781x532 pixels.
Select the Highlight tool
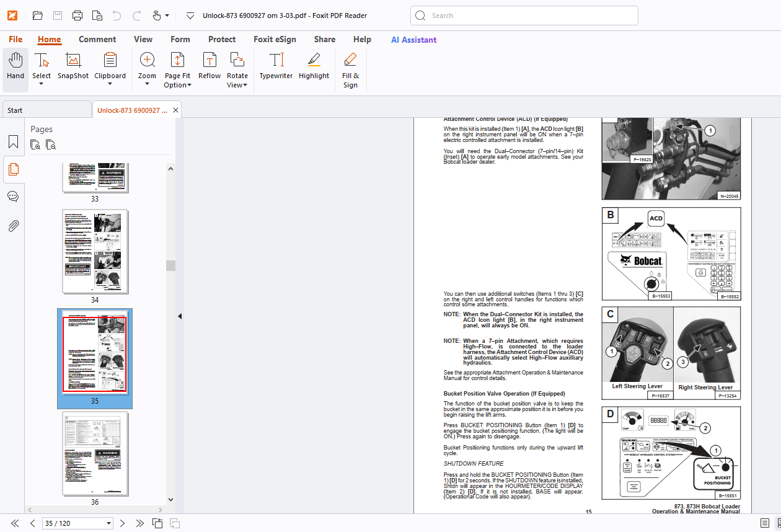(314, 66)
